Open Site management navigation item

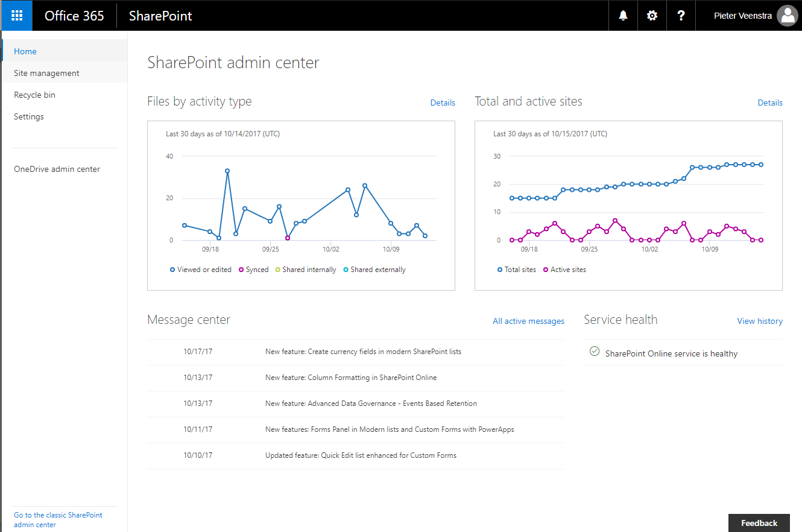[x=65, y=73]
